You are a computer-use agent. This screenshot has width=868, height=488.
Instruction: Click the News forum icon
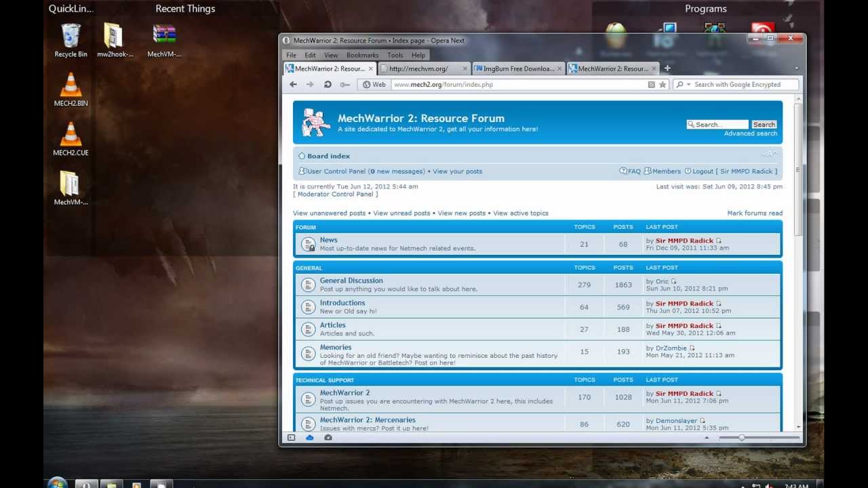point(309,244)
